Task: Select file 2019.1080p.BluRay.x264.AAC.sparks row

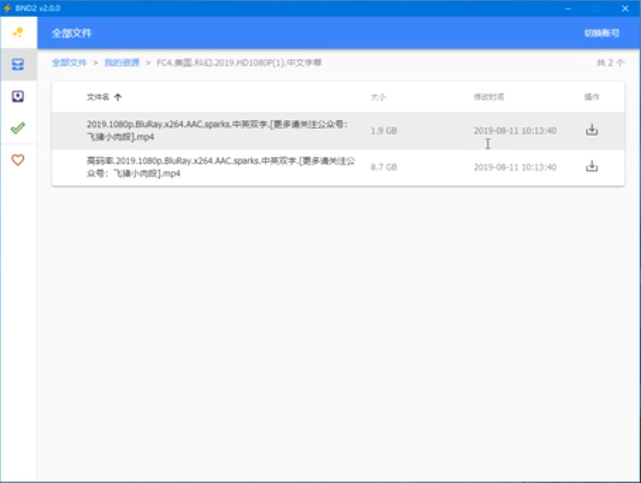Action: (338, 131)
